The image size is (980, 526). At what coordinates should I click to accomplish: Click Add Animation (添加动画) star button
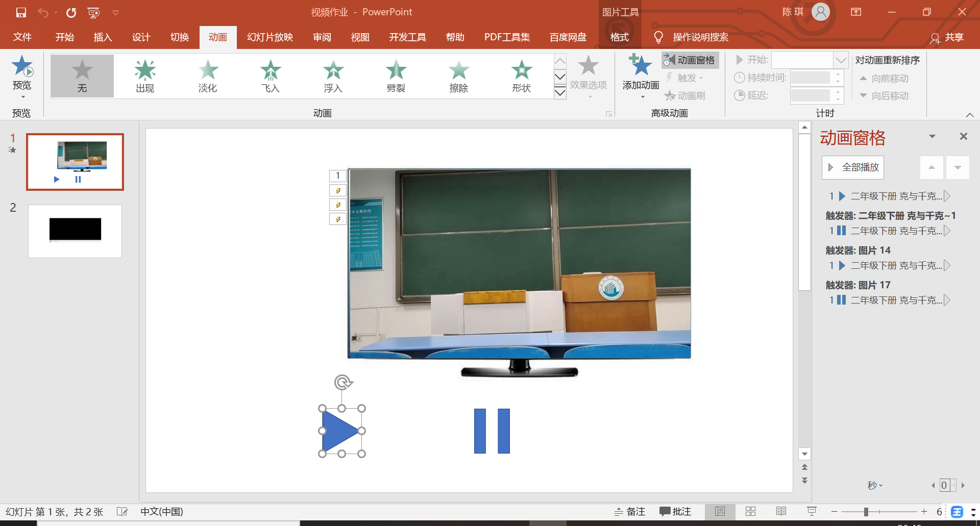tap(641, 77)
